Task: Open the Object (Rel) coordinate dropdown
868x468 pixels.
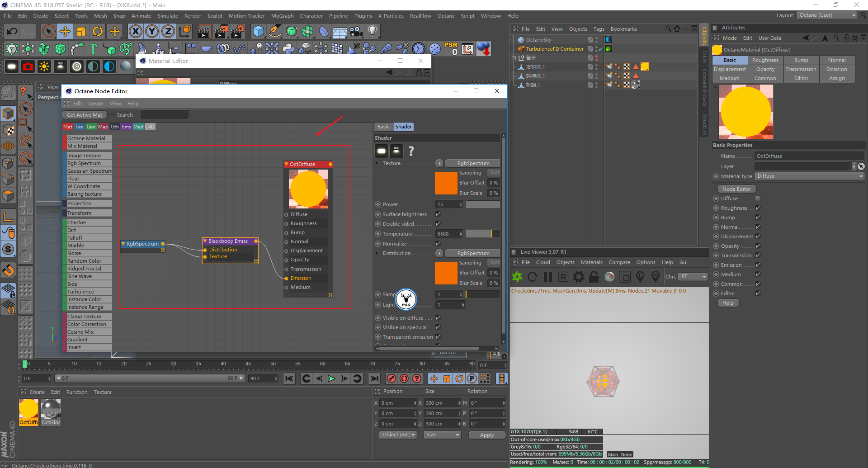Action: tap(398, 435)
